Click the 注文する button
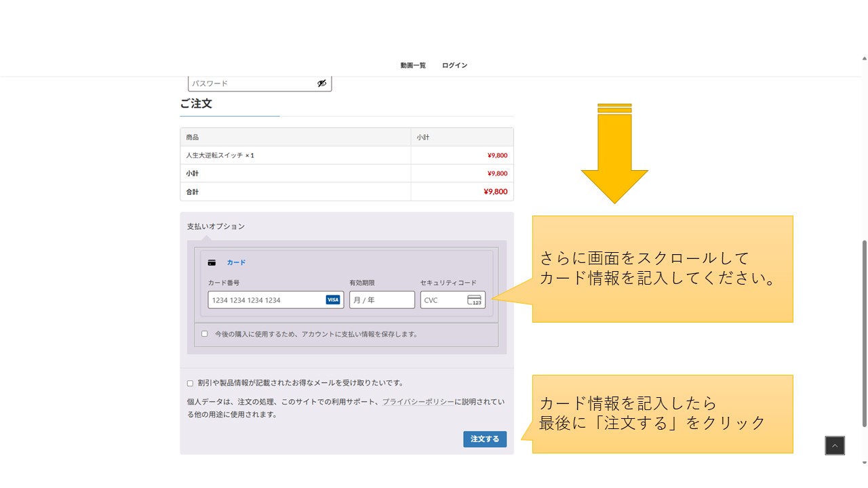 click(485, 439)
